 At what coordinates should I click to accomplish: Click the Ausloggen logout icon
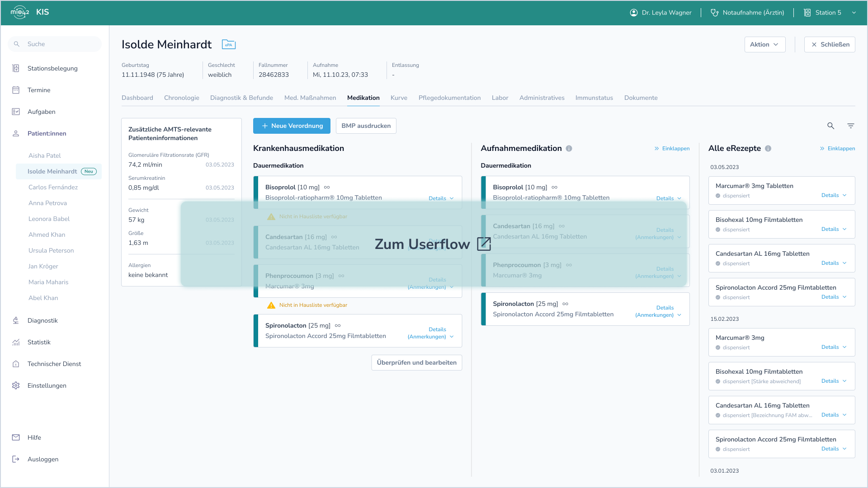pos(16,459)
